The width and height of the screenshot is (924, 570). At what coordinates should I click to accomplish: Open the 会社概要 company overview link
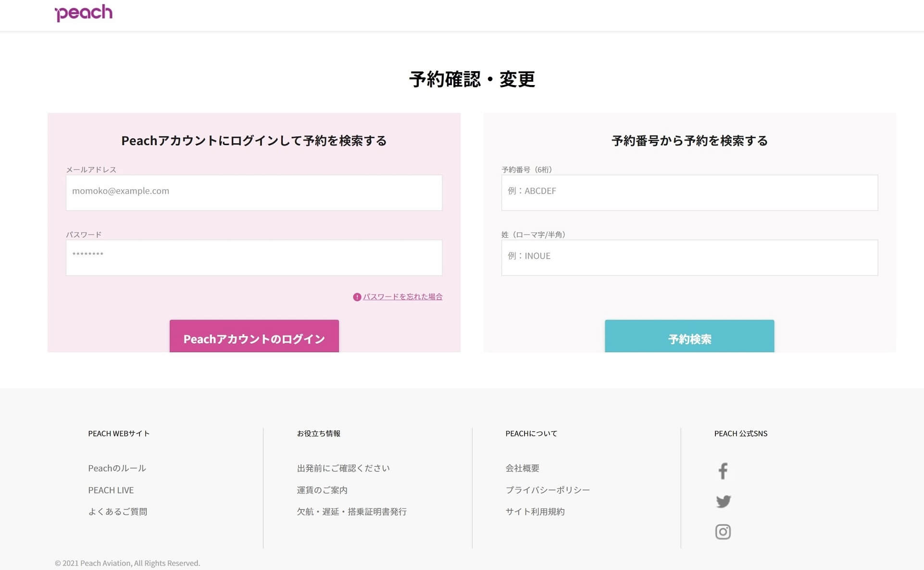click(x=523, y=468)
